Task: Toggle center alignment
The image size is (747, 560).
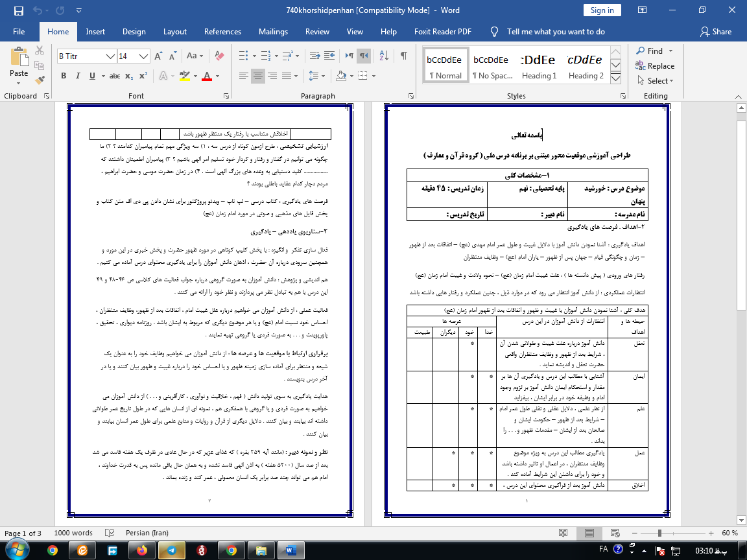Action: (258, 76)
